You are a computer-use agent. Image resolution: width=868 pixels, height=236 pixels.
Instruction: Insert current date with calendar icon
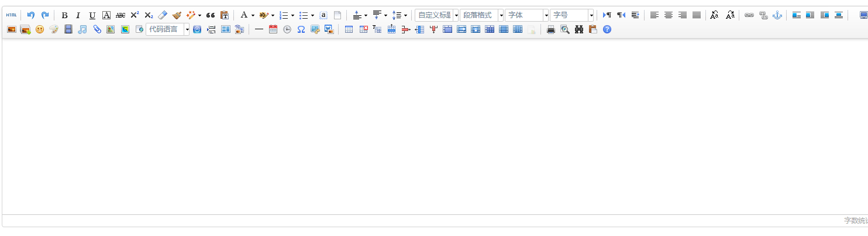click(x=273, y=29)
